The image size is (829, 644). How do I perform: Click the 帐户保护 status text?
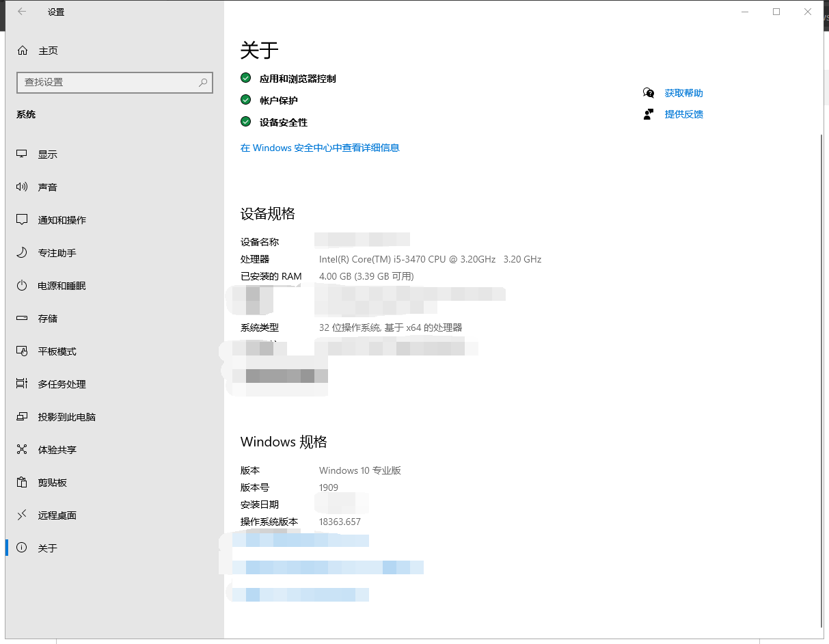(279, 100)
